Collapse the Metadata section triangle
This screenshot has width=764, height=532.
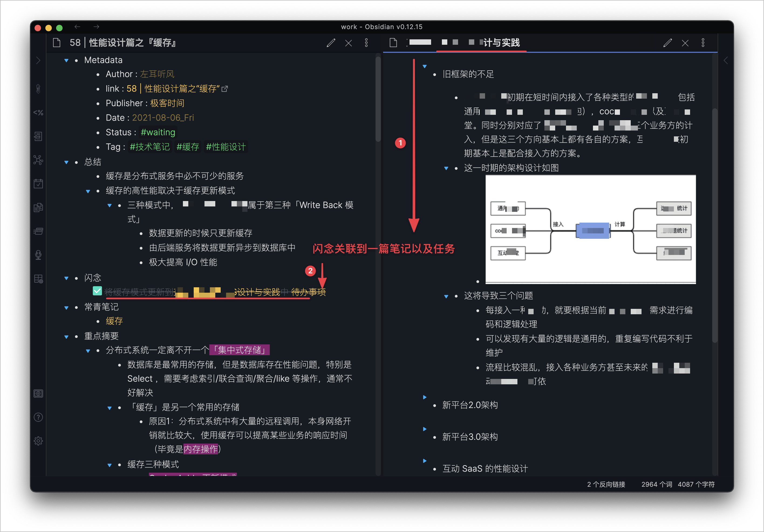tap(66, 60)
